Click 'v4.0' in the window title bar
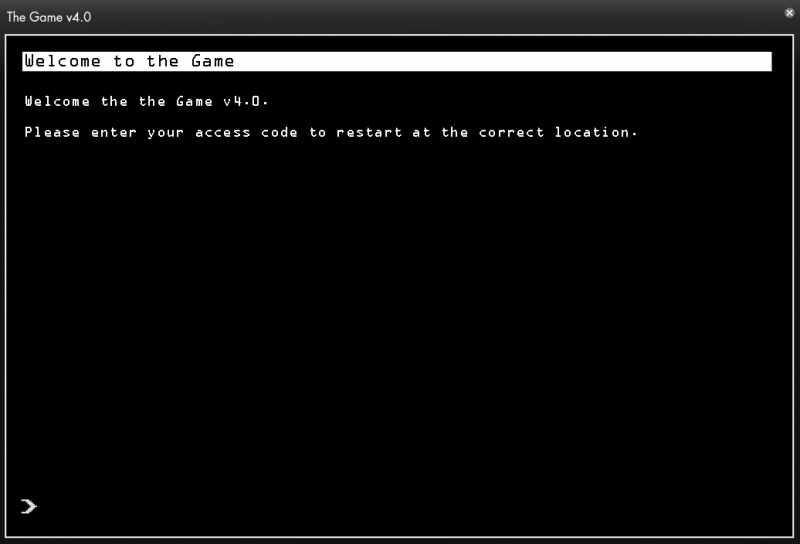The width and height of the screenshot is (800, 544). click(x=79, y=17)
